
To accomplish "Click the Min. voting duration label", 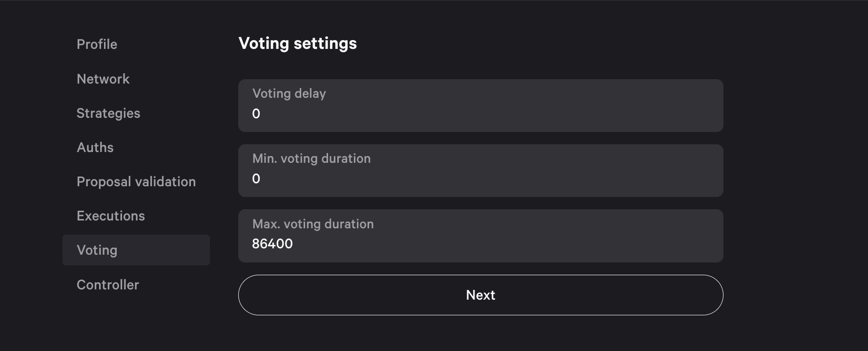I will (311, 158).
